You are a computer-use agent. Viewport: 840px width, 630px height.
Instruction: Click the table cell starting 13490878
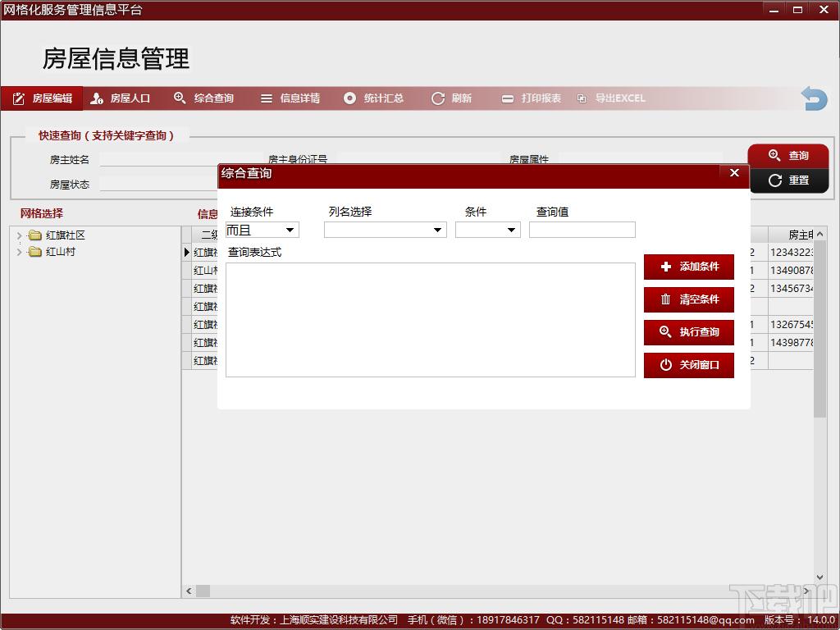click(792, 271)
